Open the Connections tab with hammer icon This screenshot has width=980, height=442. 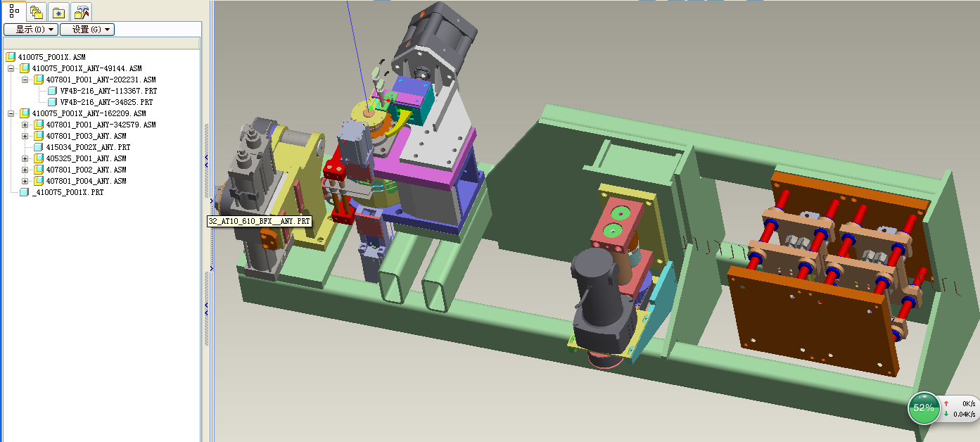pyautogui.click(x=82, y=11)
